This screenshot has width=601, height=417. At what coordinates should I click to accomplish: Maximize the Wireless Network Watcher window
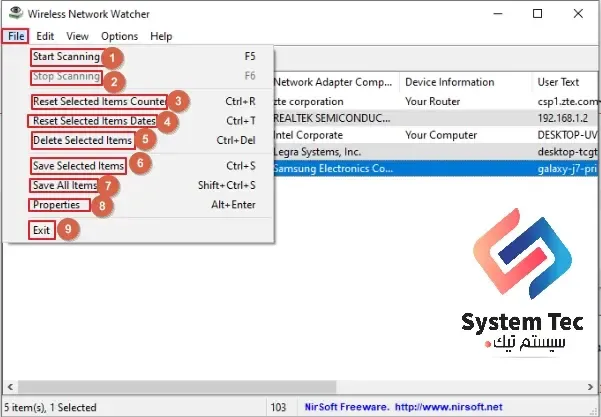coord(538,14)
